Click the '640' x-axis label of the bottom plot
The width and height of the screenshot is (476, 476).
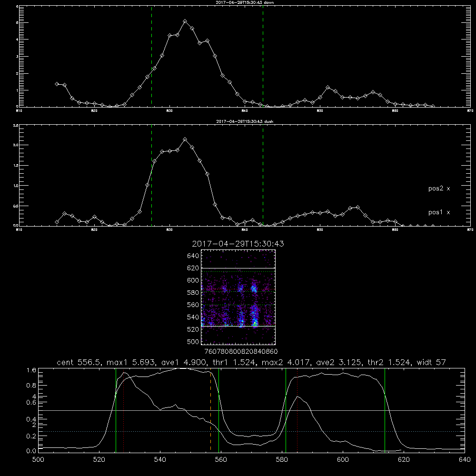click(x=465, y=460)
